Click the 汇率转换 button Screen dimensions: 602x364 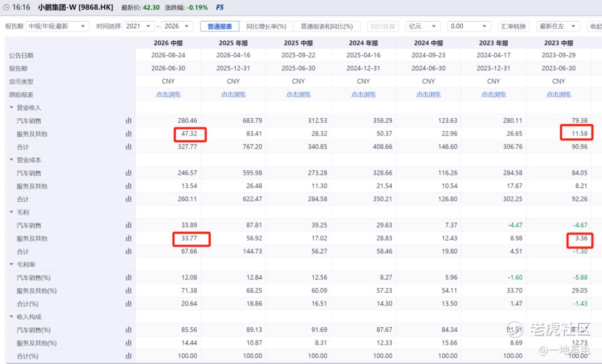[513, 26]
